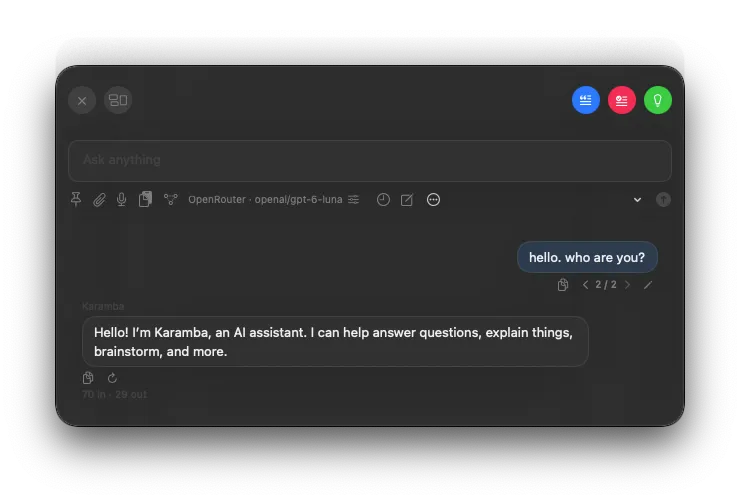This screenshot has height=500, width=740.
Task: Click the Karamba assistant name label
Action: (103, 306)
